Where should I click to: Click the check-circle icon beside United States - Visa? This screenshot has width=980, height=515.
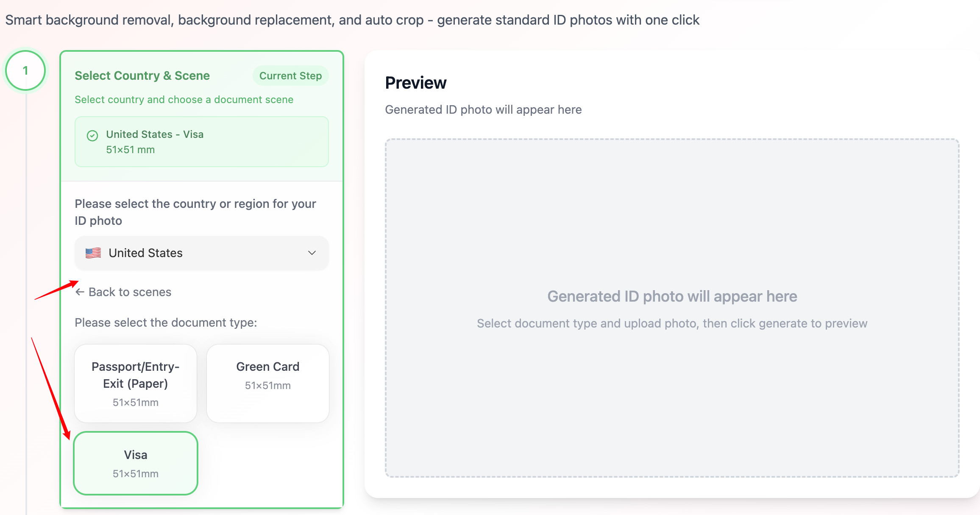[x=92, y=136]
